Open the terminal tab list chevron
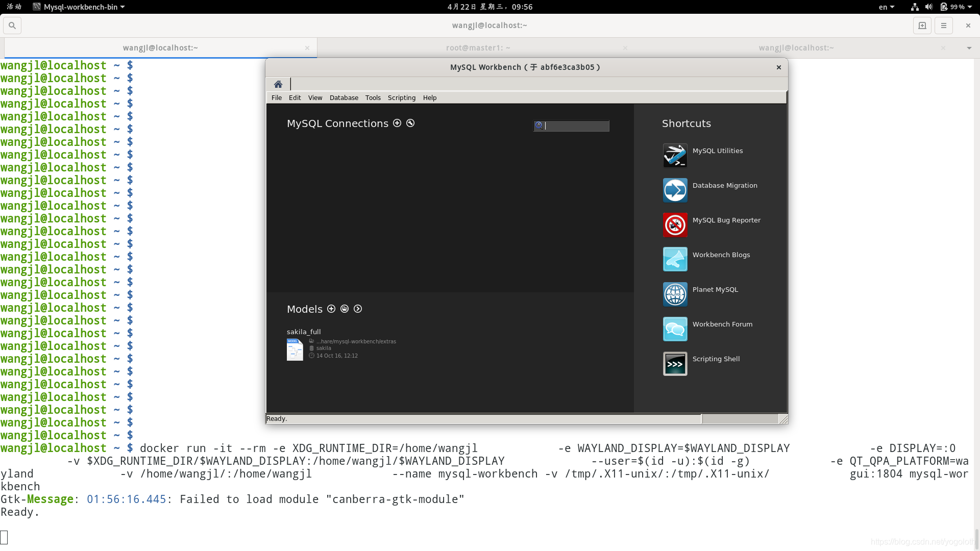Viewport: 980px width, 551px height. [x=968, y=47]
